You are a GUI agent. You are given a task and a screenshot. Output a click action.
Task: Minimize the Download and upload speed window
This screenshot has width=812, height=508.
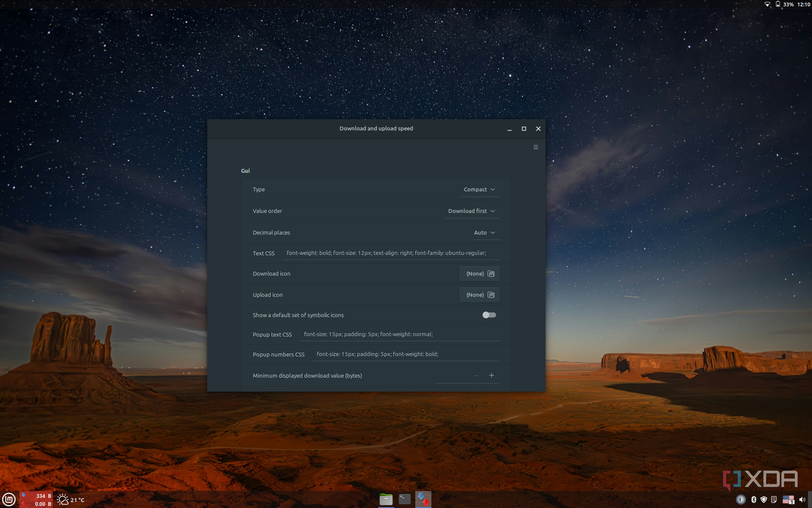pyautogui.click(x=510, y=129)
